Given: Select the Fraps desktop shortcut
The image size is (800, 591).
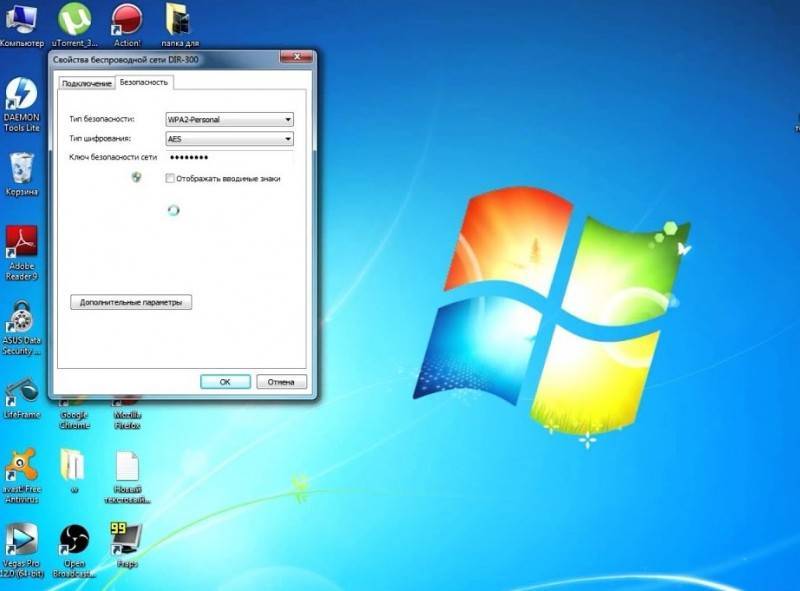Looking at the screenshot, I should click(x=126, y=545).
